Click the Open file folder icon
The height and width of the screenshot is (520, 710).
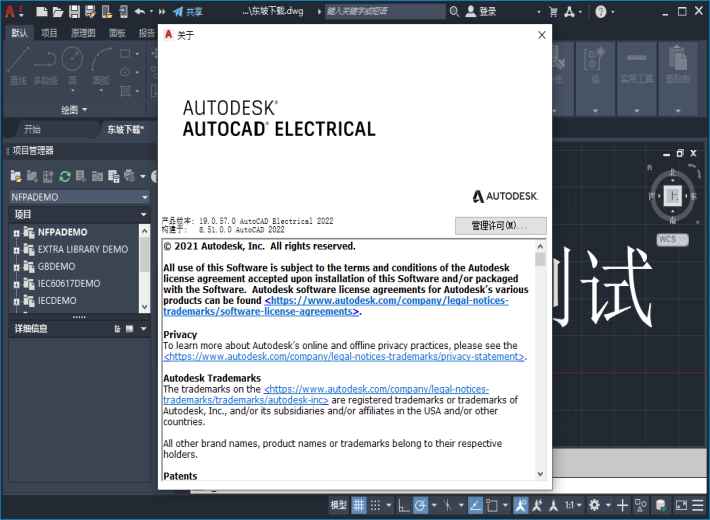(x=58, y=11)
